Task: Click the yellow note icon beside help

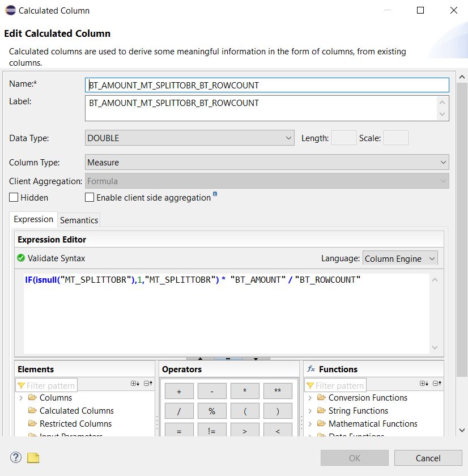Action: [33, 458]
